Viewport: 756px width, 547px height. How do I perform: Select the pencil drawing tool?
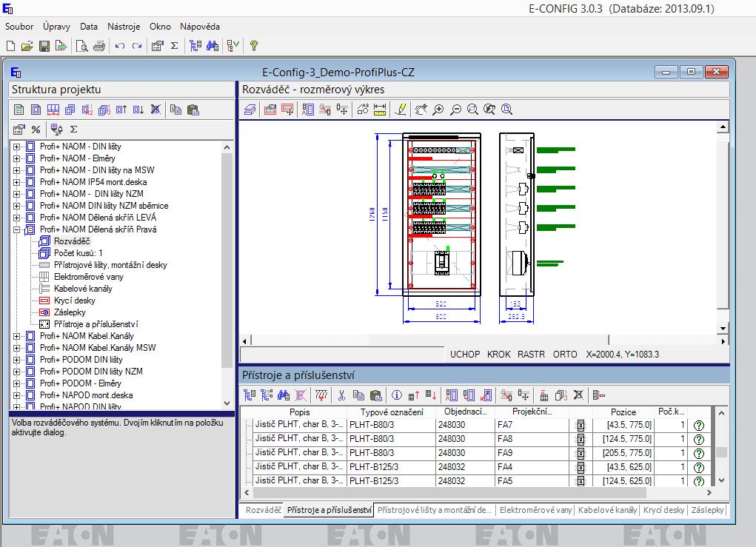pyautogui.click(x=400, y=110)
